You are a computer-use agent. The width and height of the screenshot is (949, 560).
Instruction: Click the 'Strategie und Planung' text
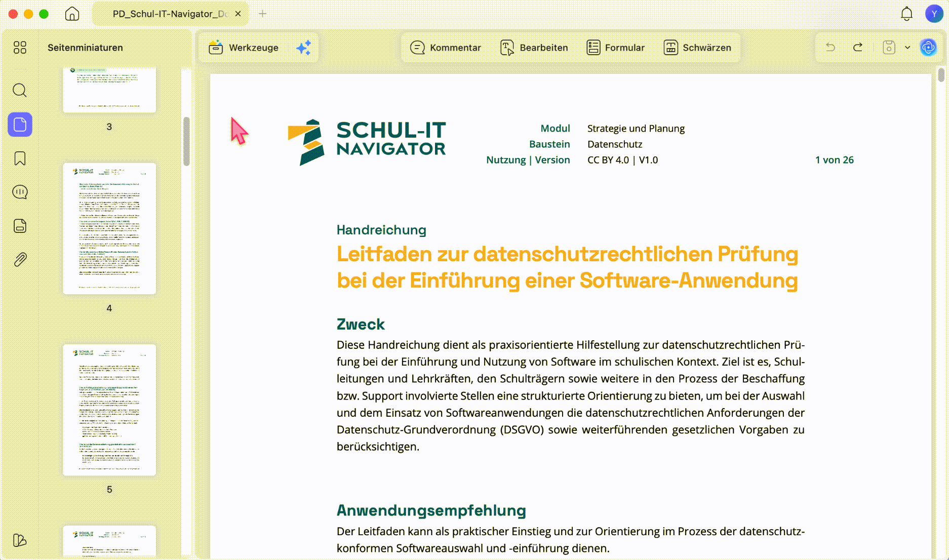[x=636, y=129]
